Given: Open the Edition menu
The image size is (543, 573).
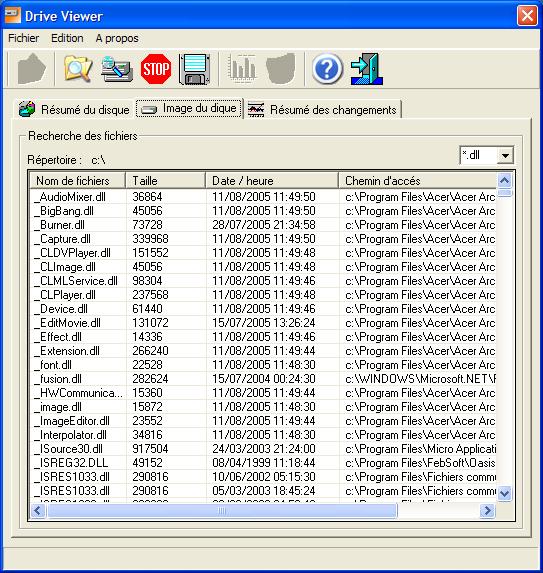Looking at the screenshot, I should [x=67, y=38].
